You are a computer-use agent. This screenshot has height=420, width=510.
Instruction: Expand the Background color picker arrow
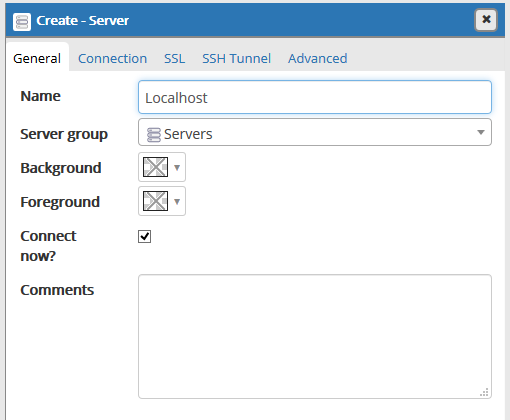[177, 168]
